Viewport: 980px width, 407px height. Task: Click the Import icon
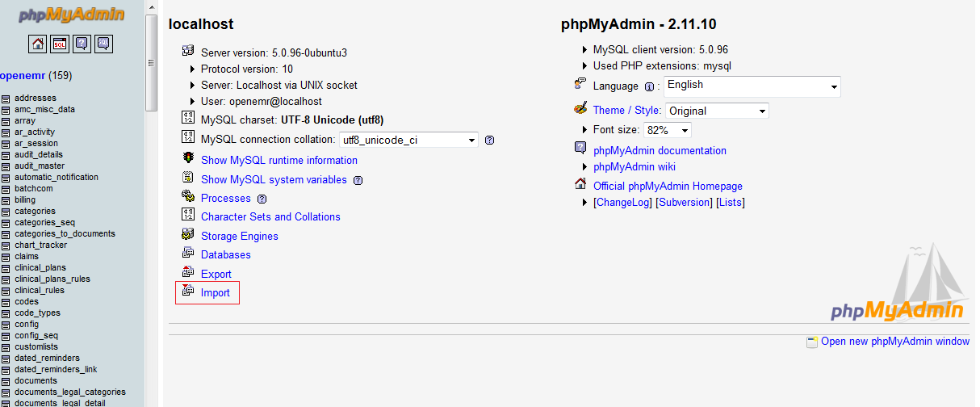[x=188, y=292]
